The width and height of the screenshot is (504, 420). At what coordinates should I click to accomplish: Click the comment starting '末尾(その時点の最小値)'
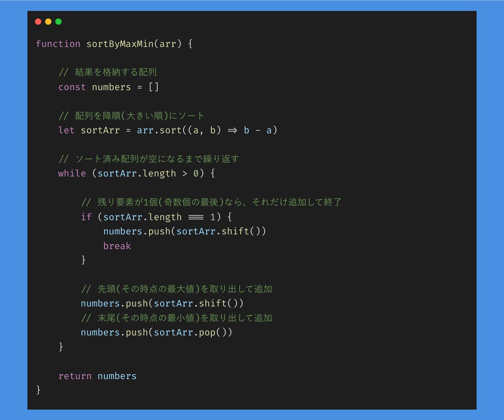176,318
